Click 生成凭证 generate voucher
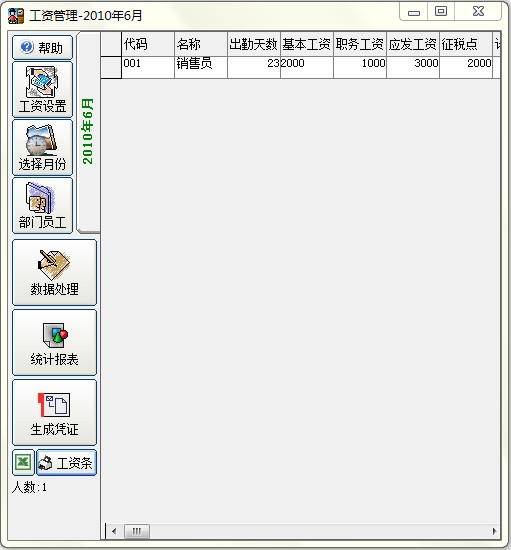 (x=54, y=412)
